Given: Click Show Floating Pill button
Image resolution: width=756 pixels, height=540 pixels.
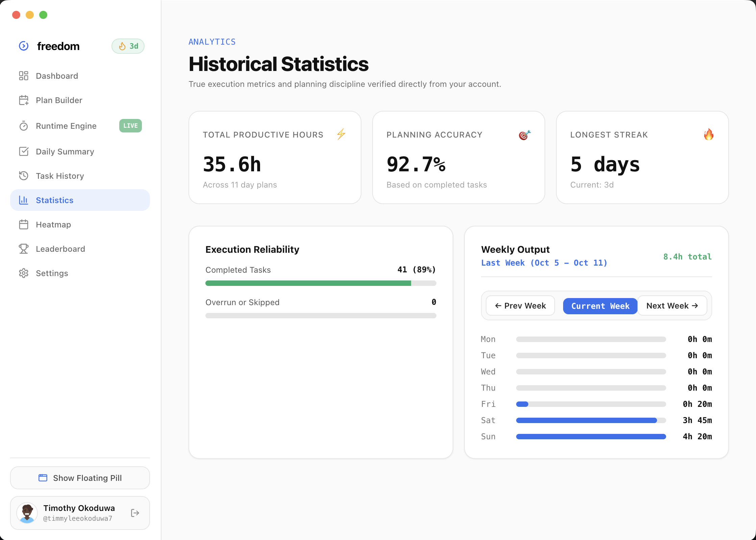Looking at the screenshot, I should tap(80, 478).
